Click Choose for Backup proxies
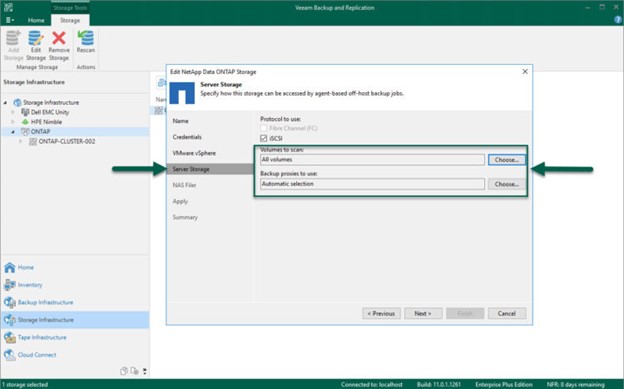The width and height of the screenshot is (624, 389). pos(507,184)
